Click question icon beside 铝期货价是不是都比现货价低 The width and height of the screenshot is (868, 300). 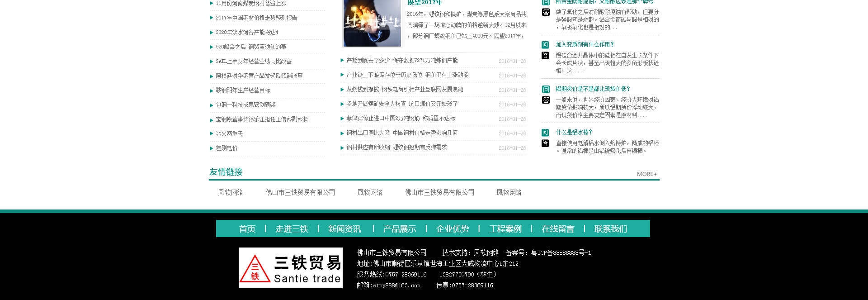pyautogui.click(x=545, y=89)
